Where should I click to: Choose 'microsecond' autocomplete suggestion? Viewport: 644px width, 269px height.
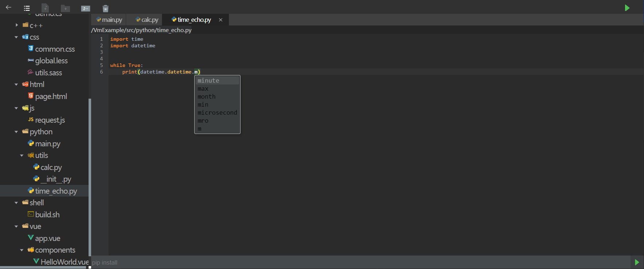[x=217, y=112]
